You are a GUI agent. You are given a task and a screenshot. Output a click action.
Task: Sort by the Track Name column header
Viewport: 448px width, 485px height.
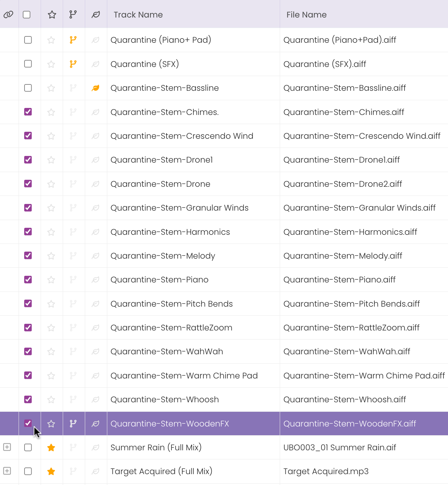138,15
